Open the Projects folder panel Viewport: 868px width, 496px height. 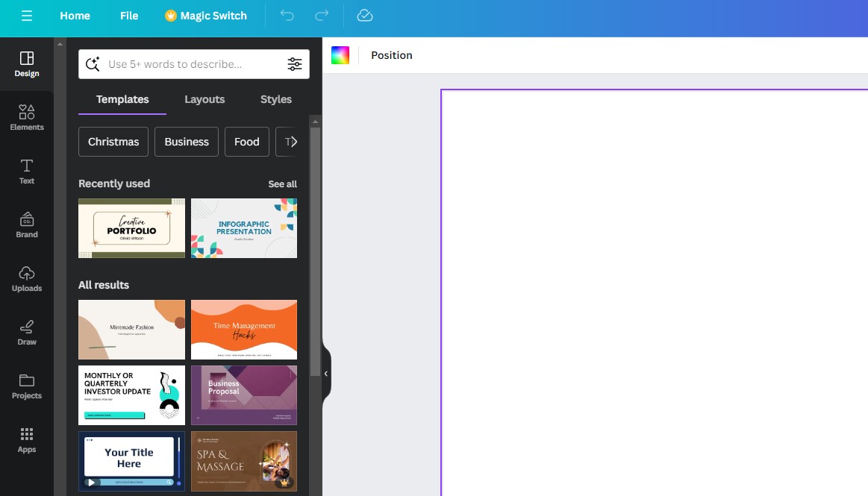(x=27, y=386)
